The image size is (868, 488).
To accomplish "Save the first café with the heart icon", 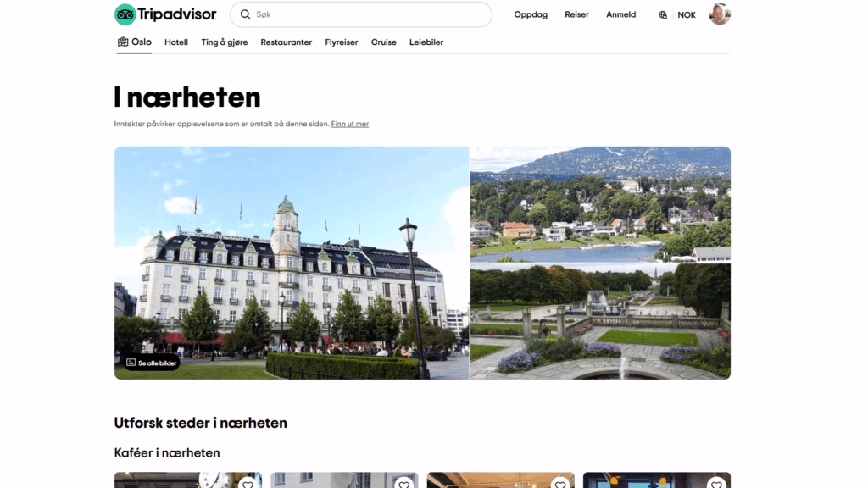I will point(248,485).
